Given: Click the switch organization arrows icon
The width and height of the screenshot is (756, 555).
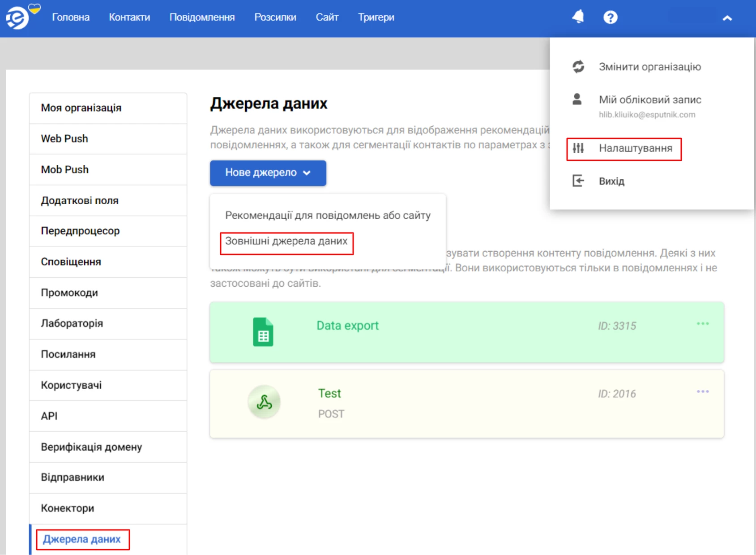Looking at the screenshot, I should tap(578, 67).
